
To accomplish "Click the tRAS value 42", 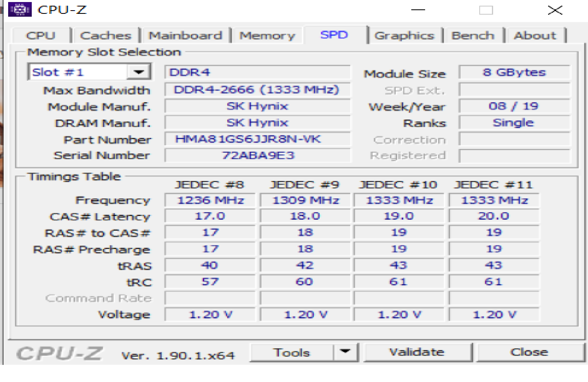I will [305, 265].
